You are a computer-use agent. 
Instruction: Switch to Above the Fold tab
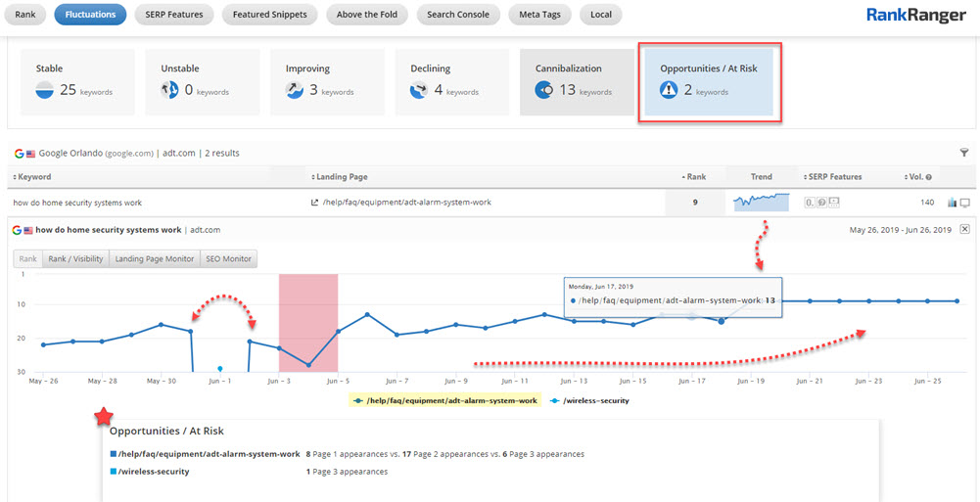click(367, 15)
